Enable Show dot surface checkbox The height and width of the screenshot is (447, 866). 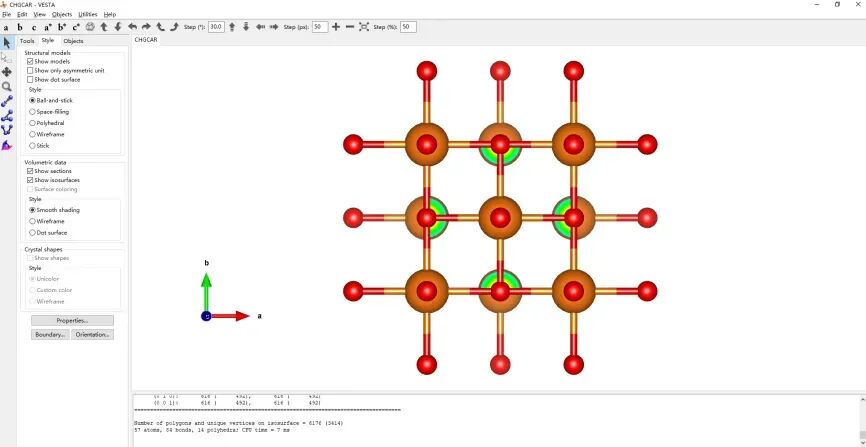31,80
